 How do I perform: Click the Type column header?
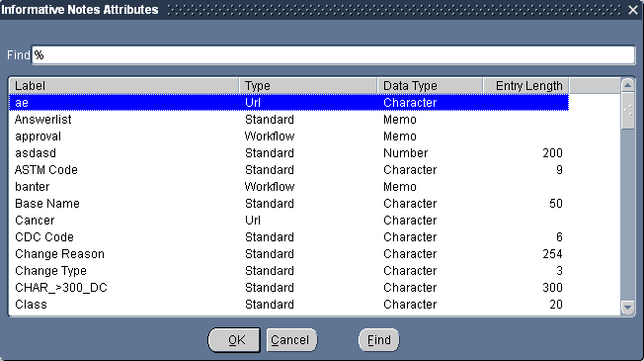coord(308,85)
